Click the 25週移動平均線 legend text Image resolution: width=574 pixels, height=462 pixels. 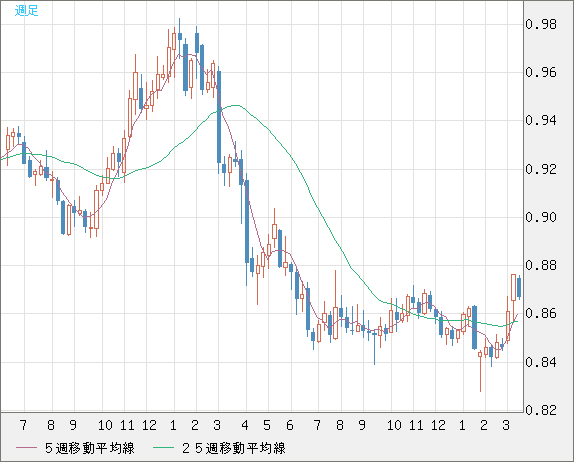234,448
